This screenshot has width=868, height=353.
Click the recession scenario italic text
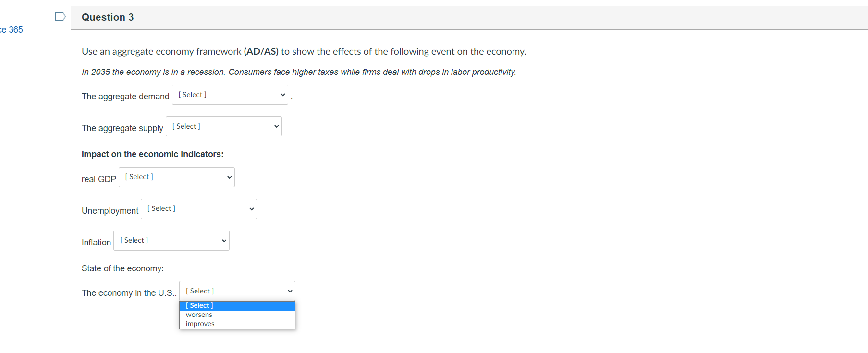click(299, 72)
